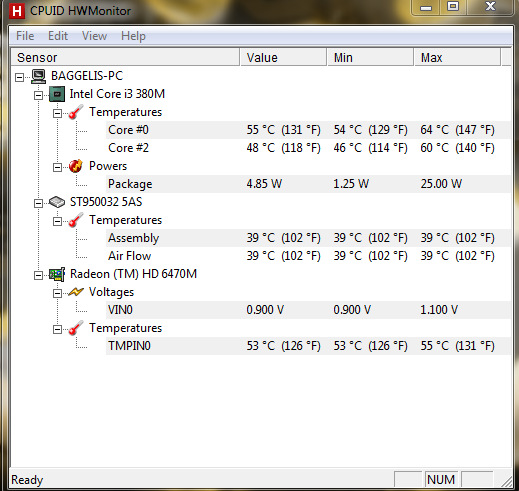
Task: Maximize the HWMonitor window
Action: point(453,7)
